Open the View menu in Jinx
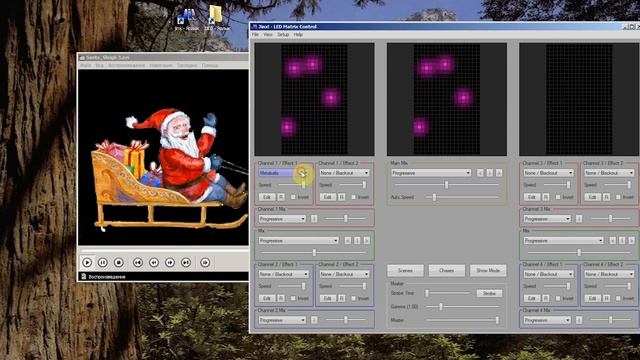The width and height of the screenshot is (640, 360). [268, 35]
